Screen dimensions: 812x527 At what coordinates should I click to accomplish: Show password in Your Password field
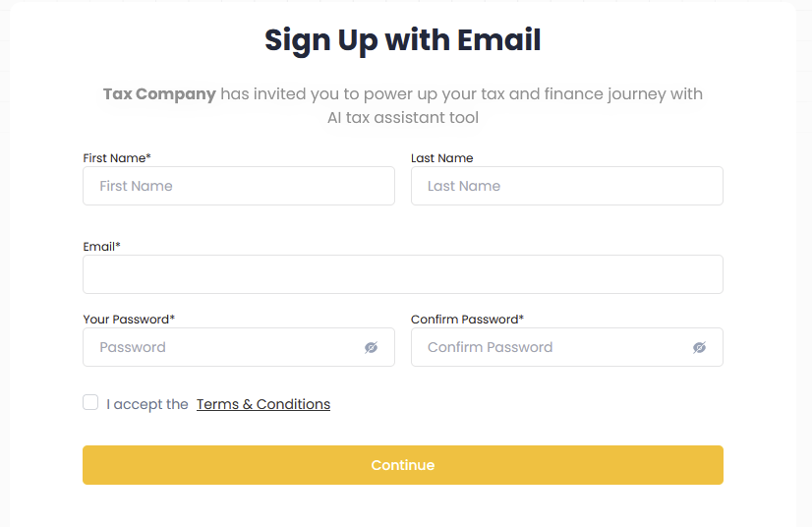click(x=371, y=347)
